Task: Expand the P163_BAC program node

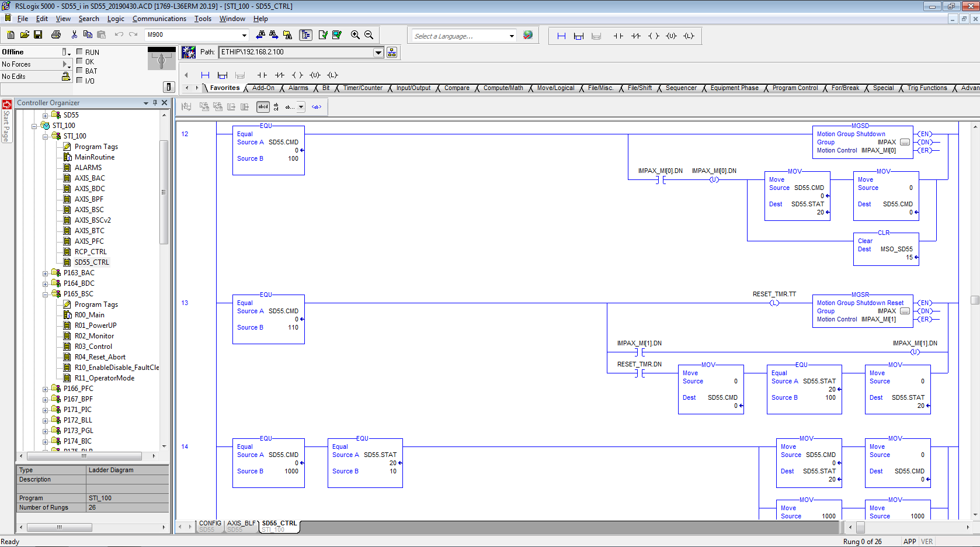Action: tap(45, 273)
